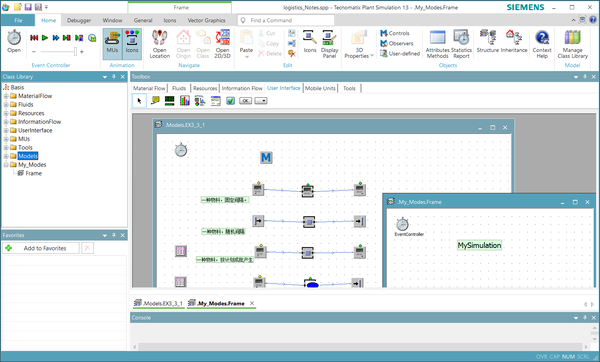Select EventController icon in My_Modes.Frame window
Screen dimensions: 600x362
(403, 224)
